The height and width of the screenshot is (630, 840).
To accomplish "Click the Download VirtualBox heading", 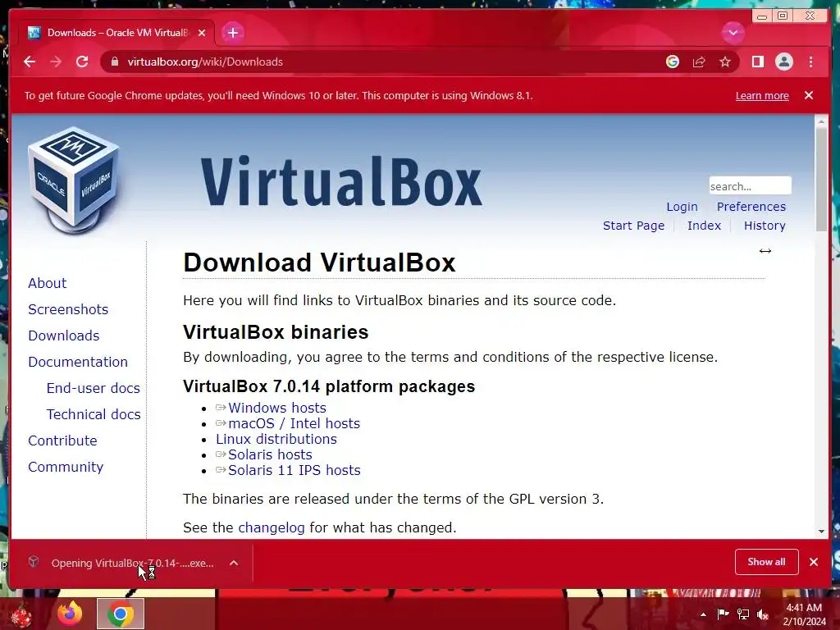I will click(319, 262).
